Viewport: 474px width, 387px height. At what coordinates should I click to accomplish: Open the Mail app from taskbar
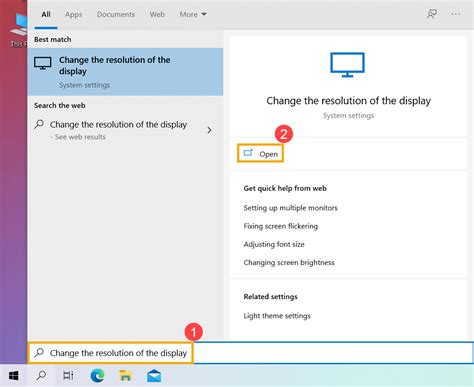pos(154,376)
